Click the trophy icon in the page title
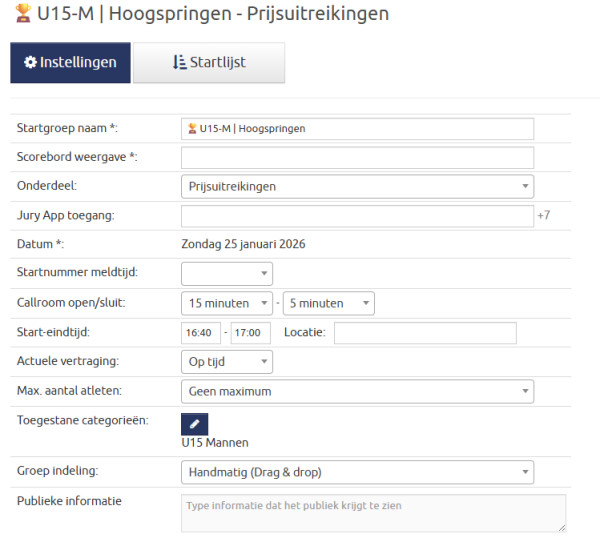This screenshot has height=546, width=600. [x=23, y=14]
